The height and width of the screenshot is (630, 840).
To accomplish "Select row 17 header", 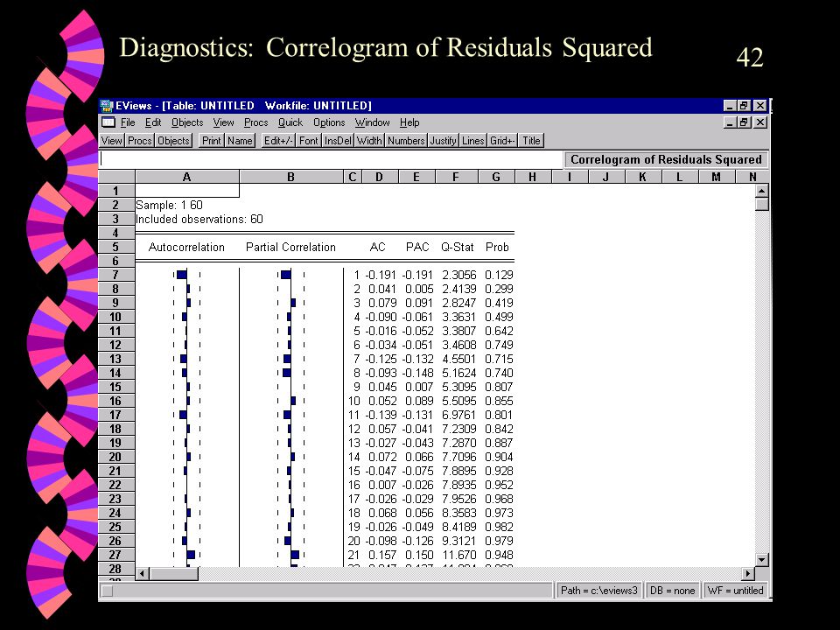I will (116, 415).
